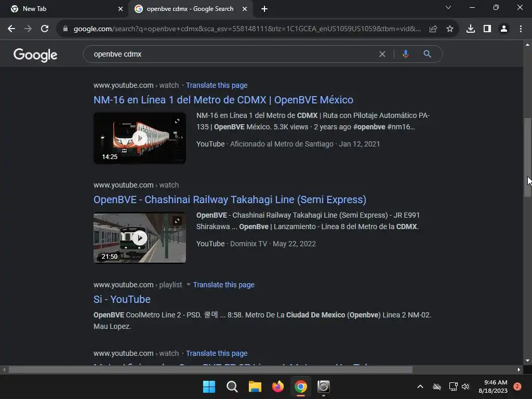
Task: Close the openbve cdmx search tab
Action: [245, 9]
